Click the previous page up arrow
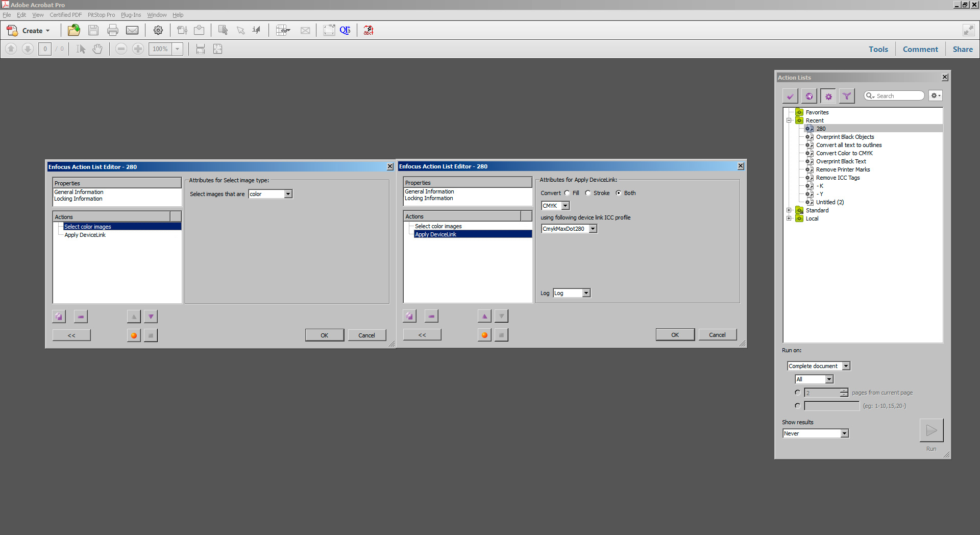This screenshot has width=980, height=535. (x=11, y=49)
